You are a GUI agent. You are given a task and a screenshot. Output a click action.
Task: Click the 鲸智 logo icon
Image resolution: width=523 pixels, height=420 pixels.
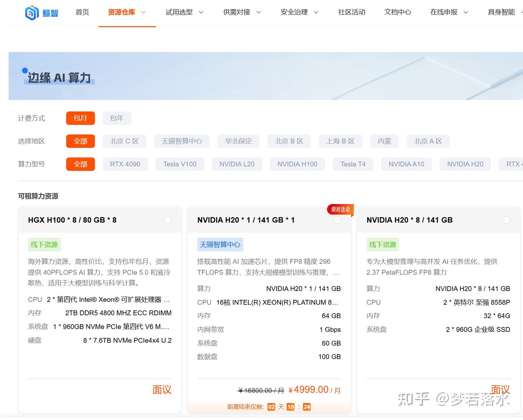coord(32,13)
